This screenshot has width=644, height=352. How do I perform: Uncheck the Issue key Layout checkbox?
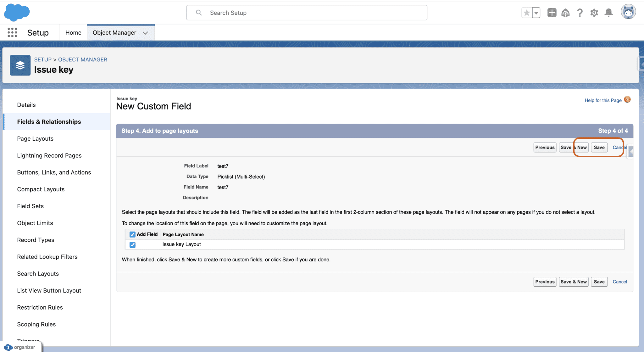(132, 244)
